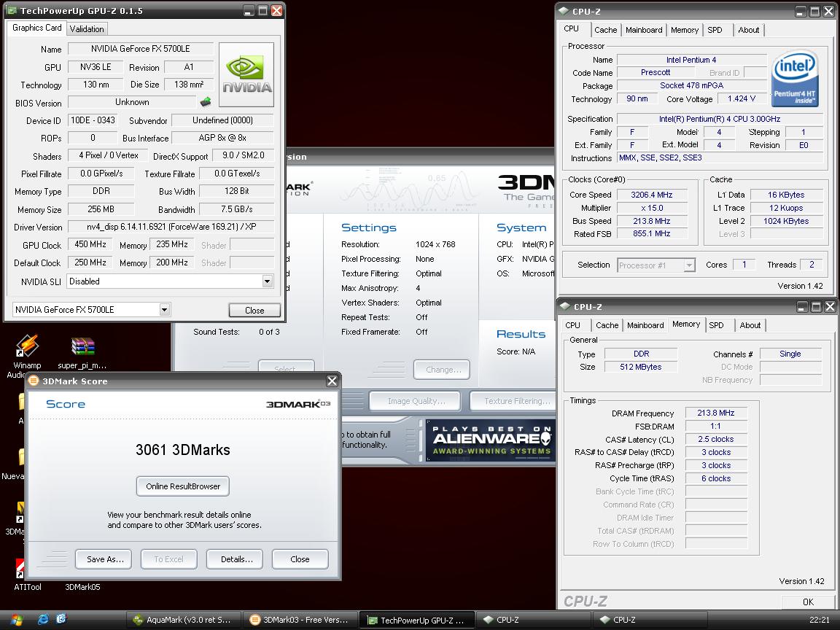
Task: Open the Cache tab in the lower CPU-Z window
Action: [607, 325]
